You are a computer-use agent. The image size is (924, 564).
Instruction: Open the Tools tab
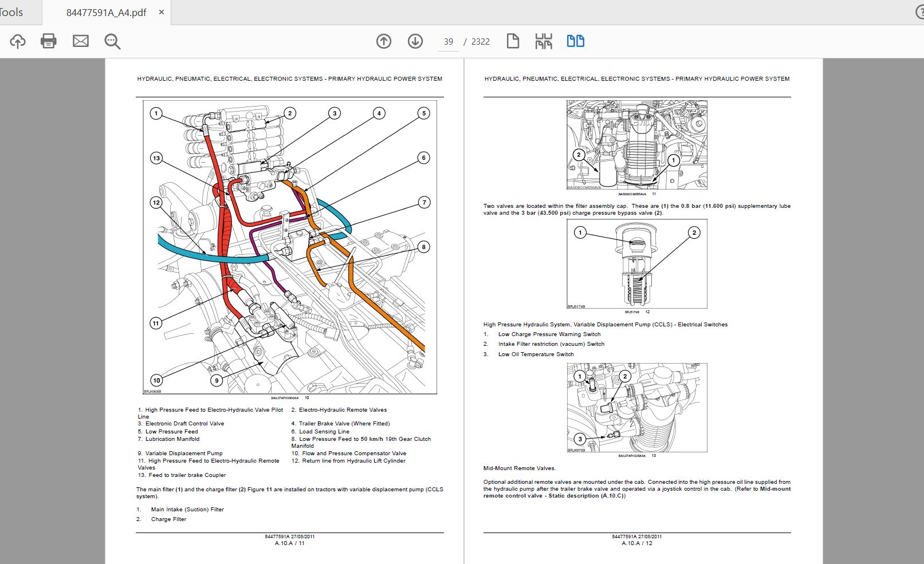click(x=11, y=13)
